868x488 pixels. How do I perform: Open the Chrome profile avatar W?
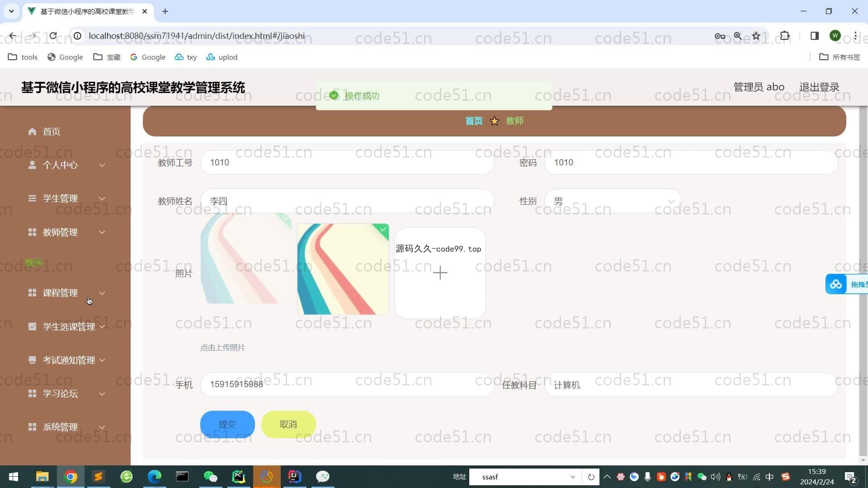pyautogui.click(x=835, y=36)
